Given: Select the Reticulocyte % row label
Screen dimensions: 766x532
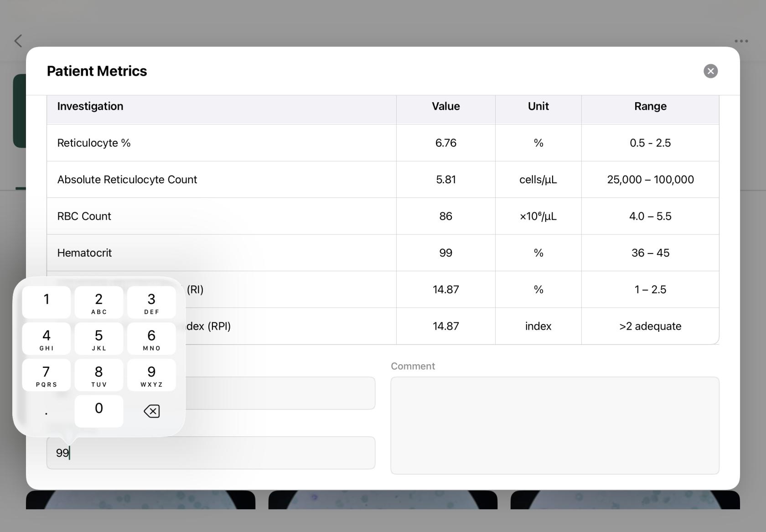Looking at the screenshot, I should pos(94,143).
